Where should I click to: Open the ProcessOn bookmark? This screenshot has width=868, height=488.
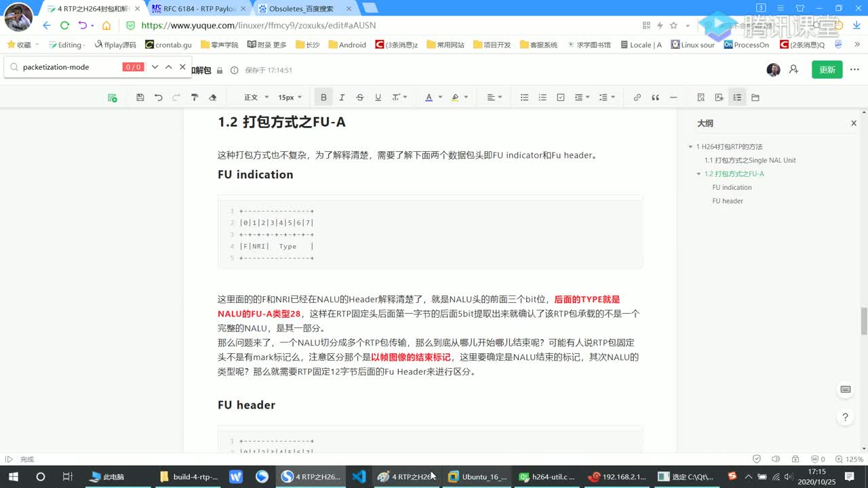click(x=747, y=45)
